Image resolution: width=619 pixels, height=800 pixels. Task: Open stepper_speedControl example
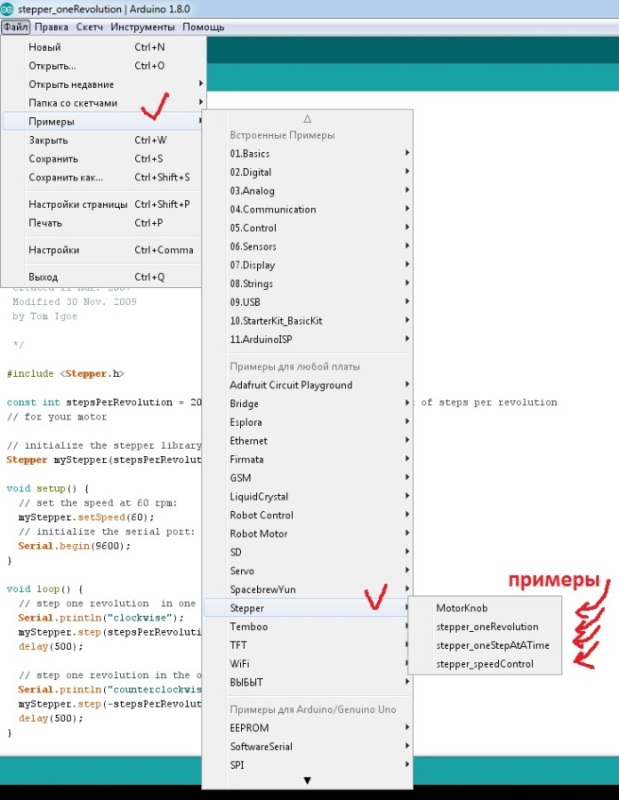(485, 664)
